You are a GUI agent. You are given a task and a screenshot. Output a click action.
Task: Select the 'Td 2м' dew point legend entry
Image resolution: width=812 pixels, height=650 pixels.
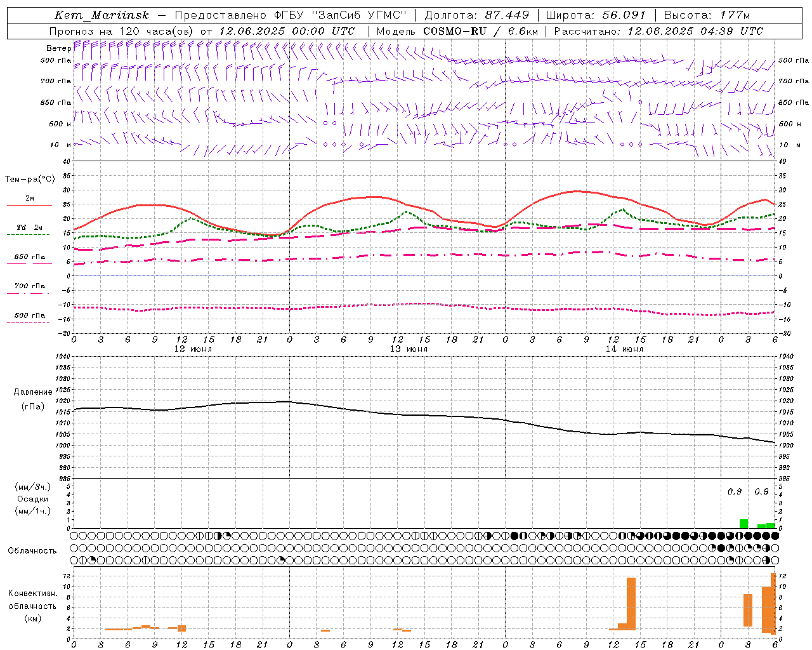[30, 227]
